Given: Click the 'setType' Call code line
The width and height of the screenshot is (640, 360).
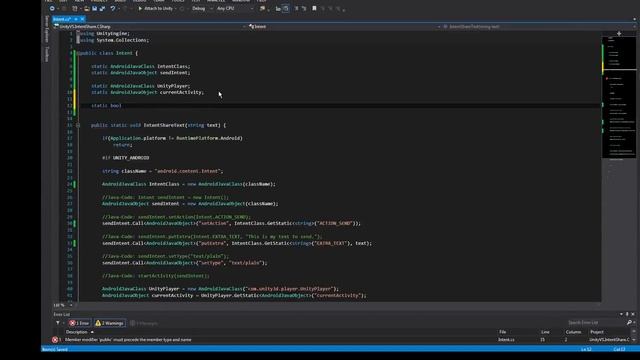Looking at the screenshot, I should pyautogui.click(x=184, y=263).
